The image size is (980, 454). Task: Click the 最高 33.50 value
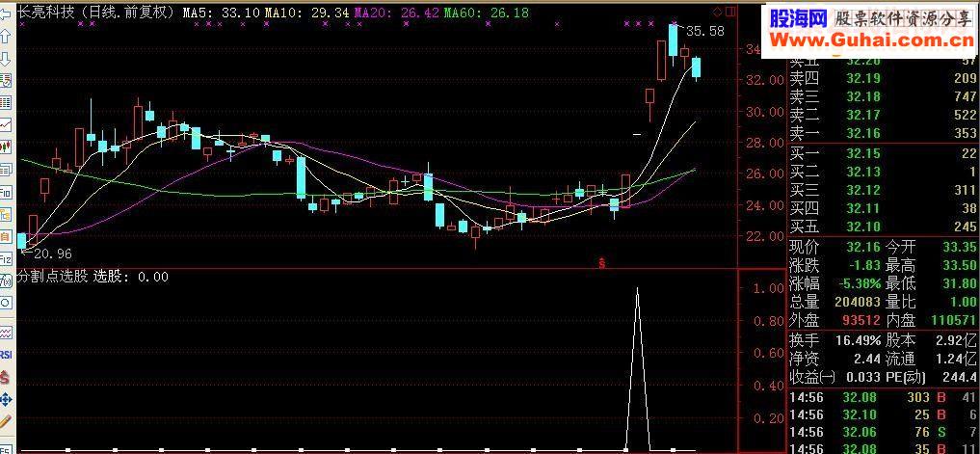coord(960,265)
